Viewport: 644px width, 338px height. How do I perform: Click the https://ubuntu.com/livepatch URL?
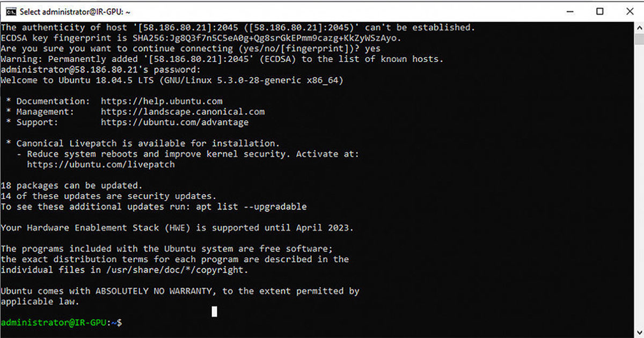click(x=101, y=164)
